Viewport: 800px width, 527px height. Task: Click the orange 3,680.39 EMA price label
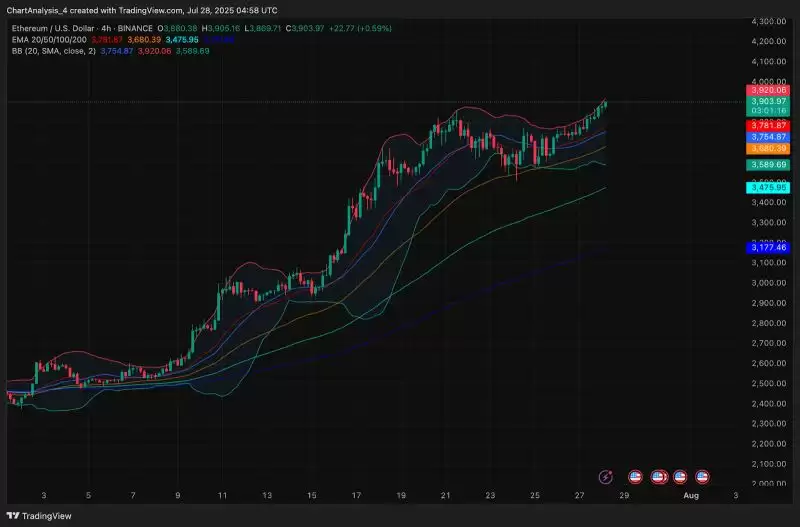(x=769, y=148)
